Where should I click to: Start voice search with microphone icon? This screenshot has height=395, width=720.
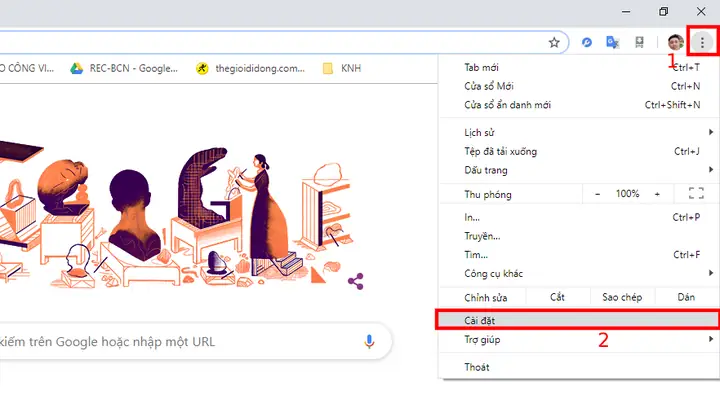click(x=369, y=341)
